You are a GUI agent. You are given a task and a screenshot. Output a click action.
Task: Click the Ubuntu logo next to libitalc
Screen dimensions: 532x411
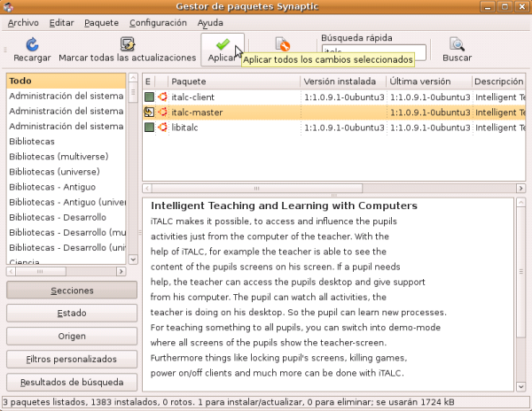click(162, 128)
